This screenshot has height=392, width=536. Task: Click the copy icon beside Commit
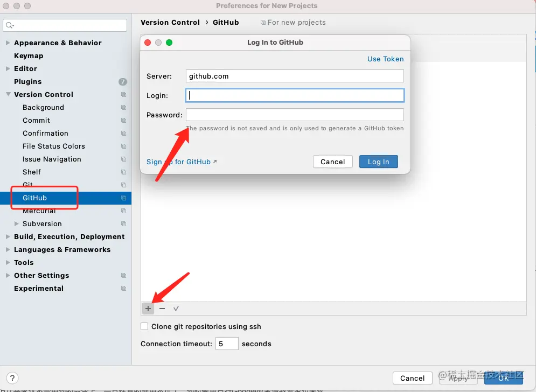(124, 120)
